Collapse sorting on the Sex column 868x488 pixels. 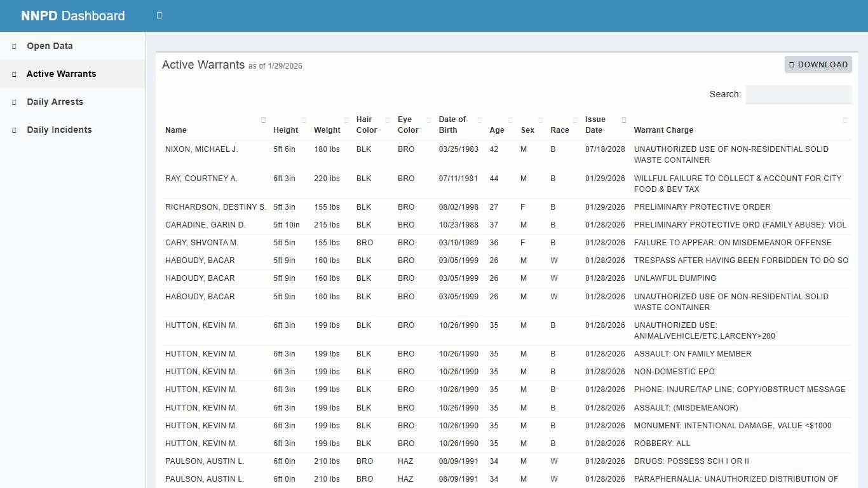540,119
